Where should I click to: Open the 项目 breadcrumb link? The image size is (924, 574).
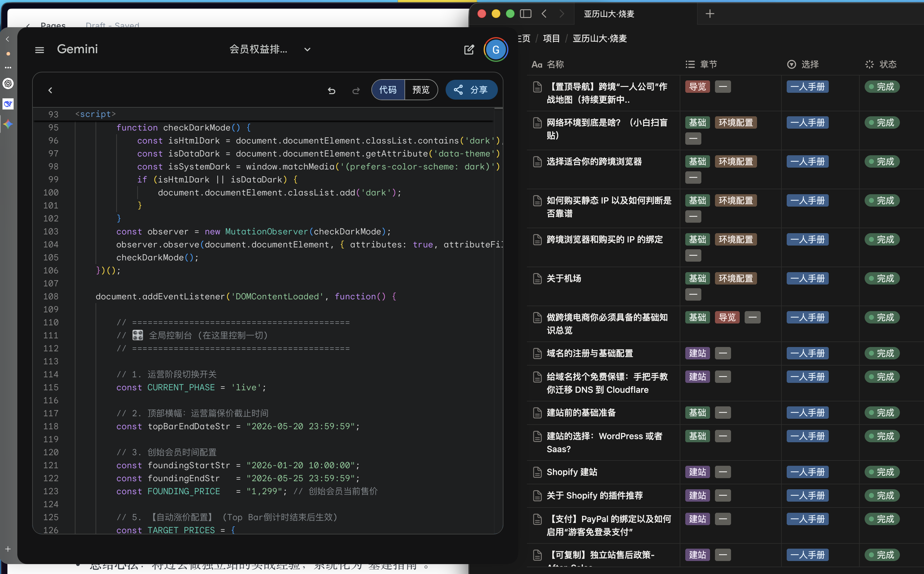tap(551, 38)
